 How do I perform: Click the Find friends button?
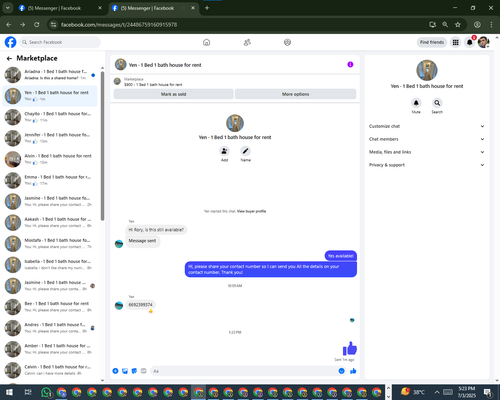(432, 42)
